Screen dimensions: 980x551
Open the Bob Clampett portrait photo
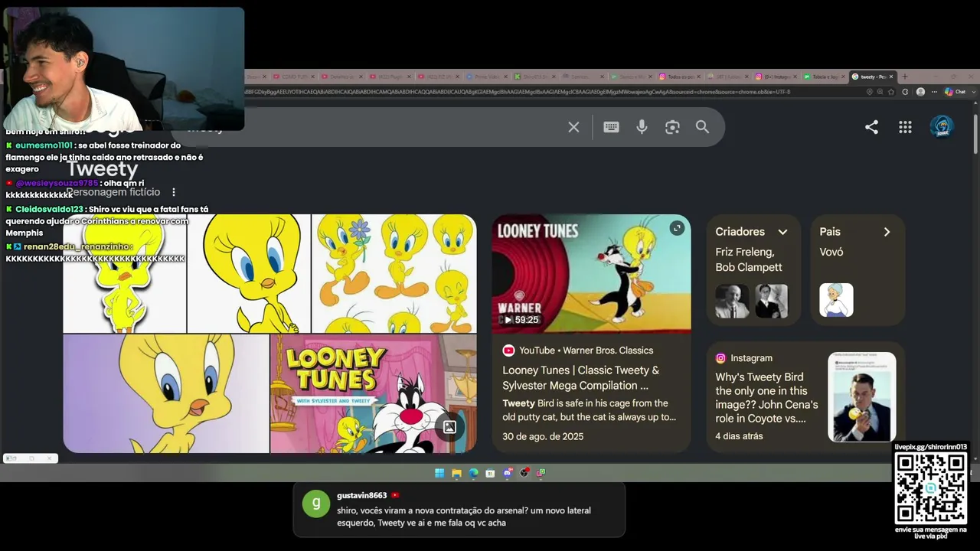coord(771,301)
